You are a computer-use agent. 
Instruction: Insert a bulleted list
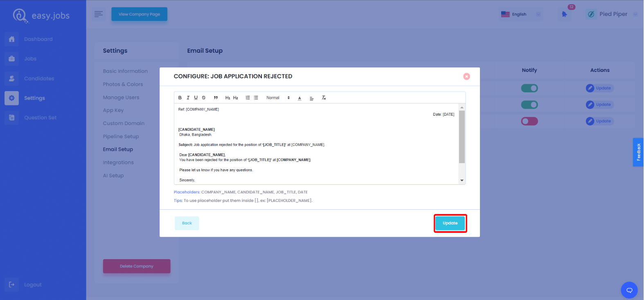click(256, 98)
